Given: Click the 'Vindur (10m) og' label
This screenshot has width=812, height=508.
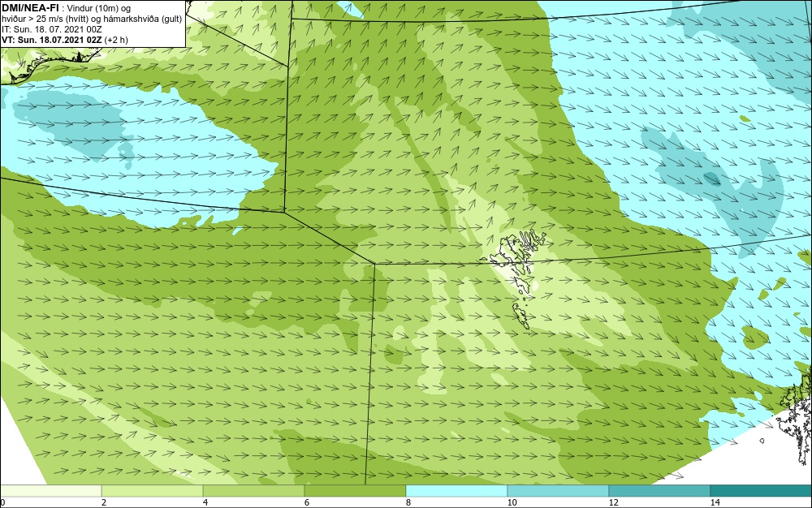Looking at the screenshot, I should coord(99,9).
